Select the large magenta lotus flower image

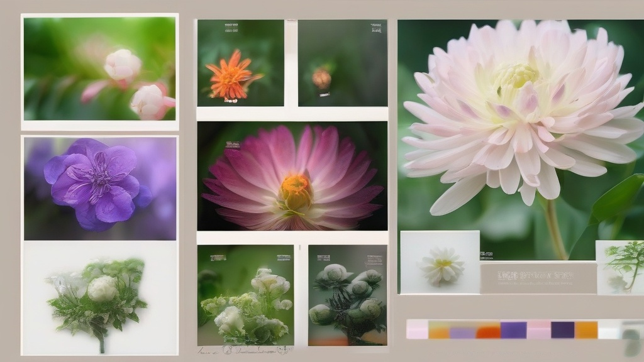click(292, 176)
